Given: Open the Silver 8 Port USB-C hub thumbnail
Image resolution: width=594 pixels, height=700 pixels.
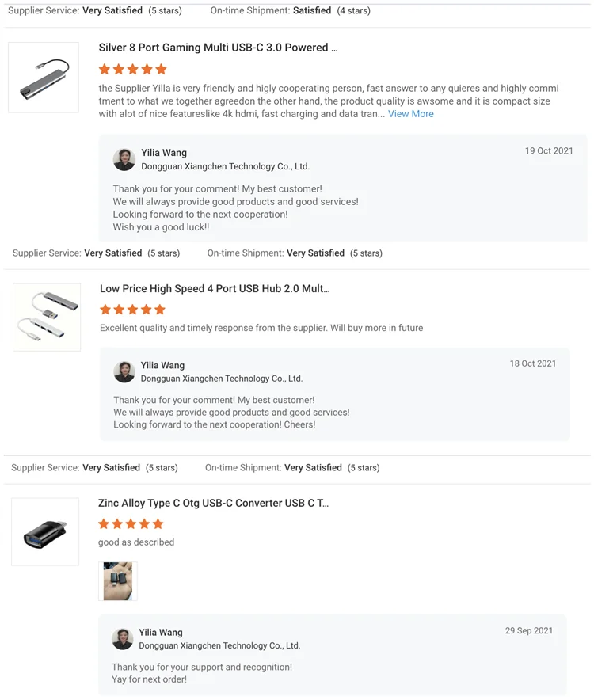Looking at the screenshot, I should click(x=44, y=77).
